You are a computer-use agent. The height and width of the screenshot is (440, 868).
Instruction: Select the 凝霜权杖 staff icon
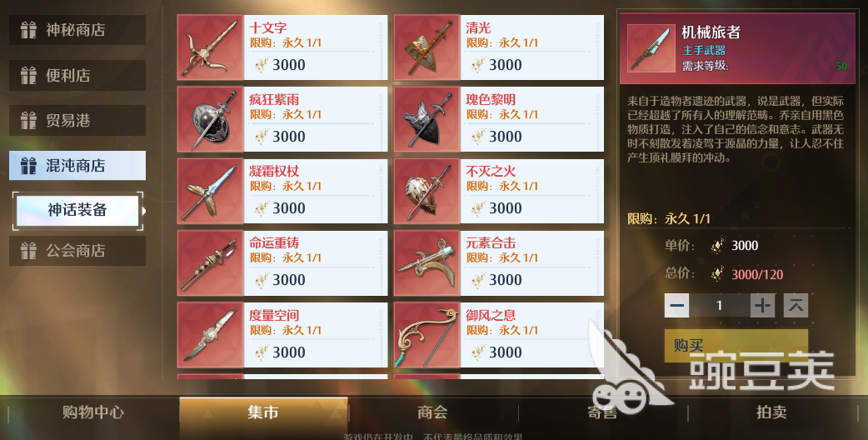[211, 191]
